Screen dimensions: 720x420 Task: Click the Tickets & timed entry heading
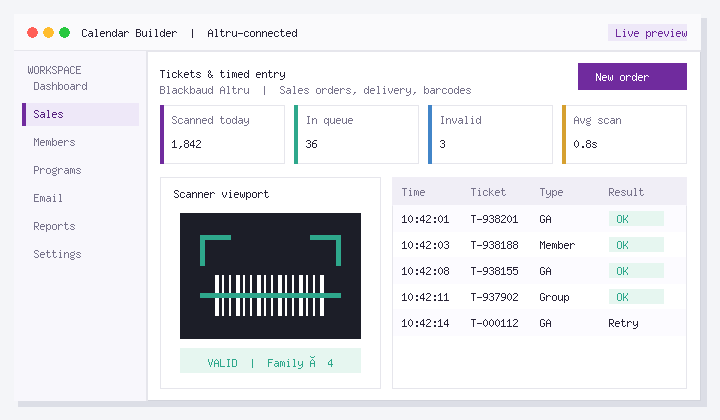[222, 74]
